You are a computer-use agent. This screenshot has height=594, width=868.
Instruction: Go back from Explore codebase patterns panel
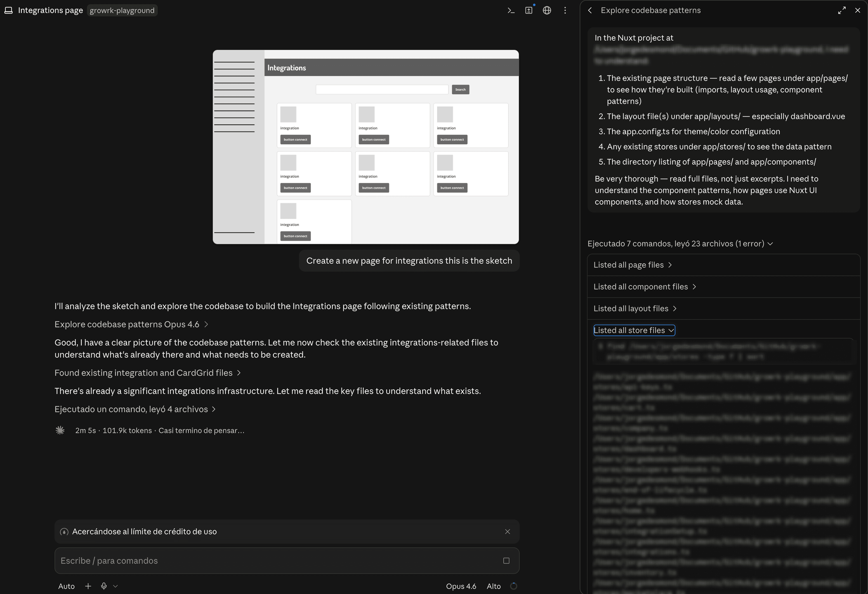coord(590,10)
